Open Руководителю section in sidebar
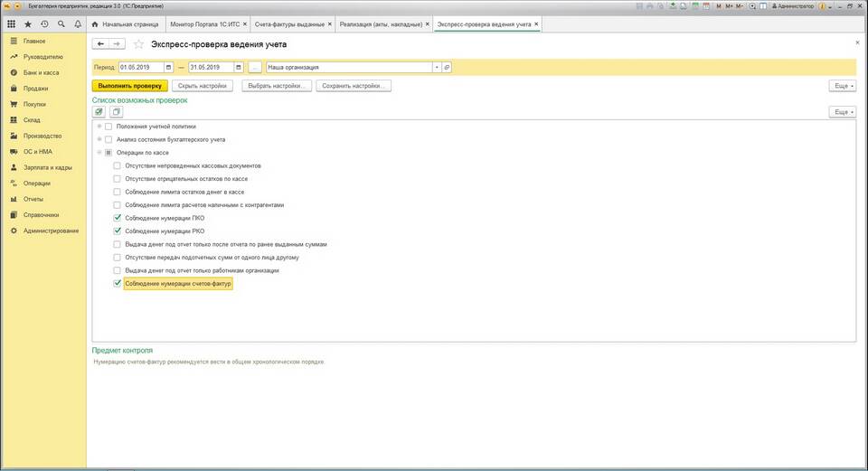Image resolution: width=868 pixels, height=471 pixels. pyautogui.click(x=42, y=56)
